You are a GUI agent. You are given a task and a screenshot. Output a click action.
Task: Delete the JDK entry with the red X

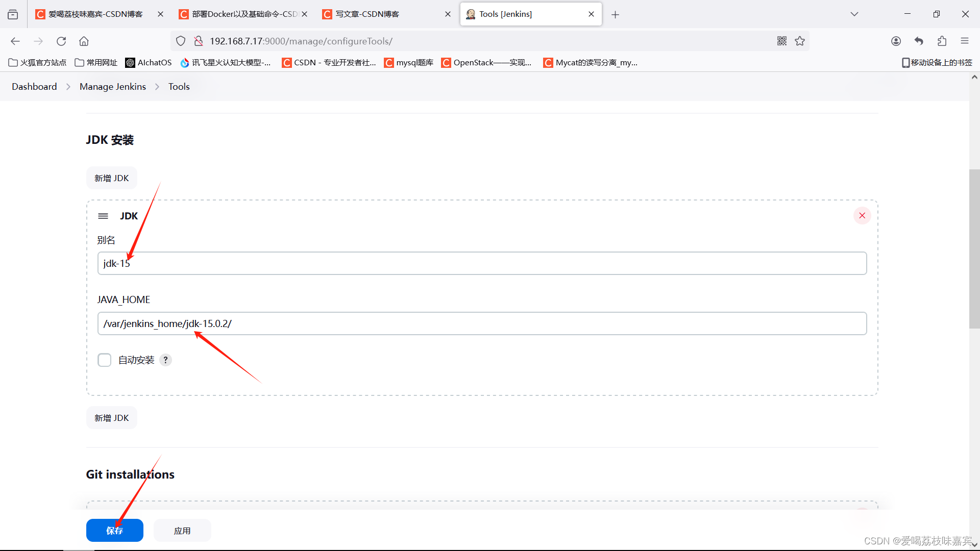862,215
